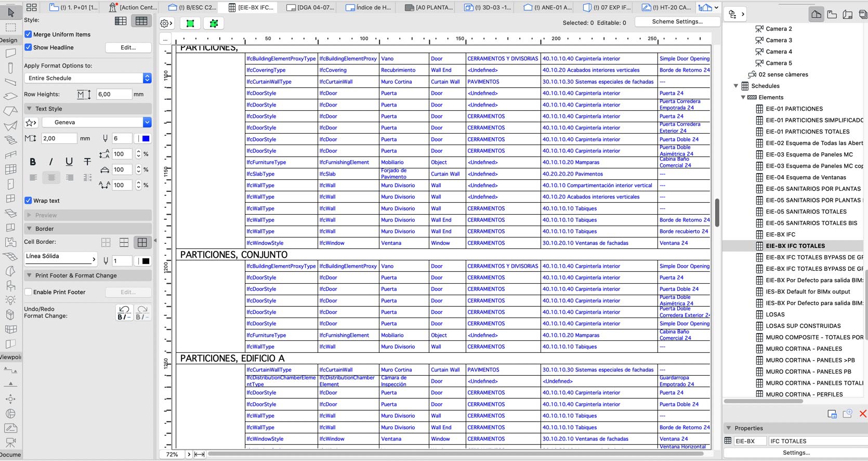Select the all-borders cell border icon
The width and height of the screenshot is (868, 461).
pyautogui.click(x=141, y=242)
